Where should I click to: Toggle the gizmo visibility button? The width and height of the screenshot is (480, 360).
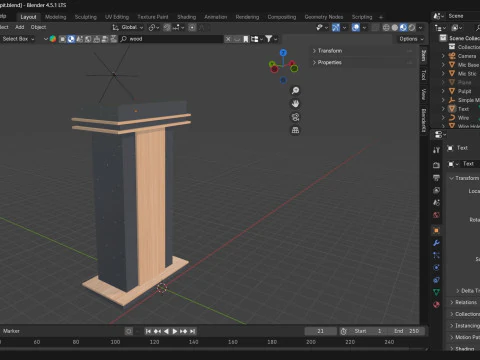tap(336, 27)
